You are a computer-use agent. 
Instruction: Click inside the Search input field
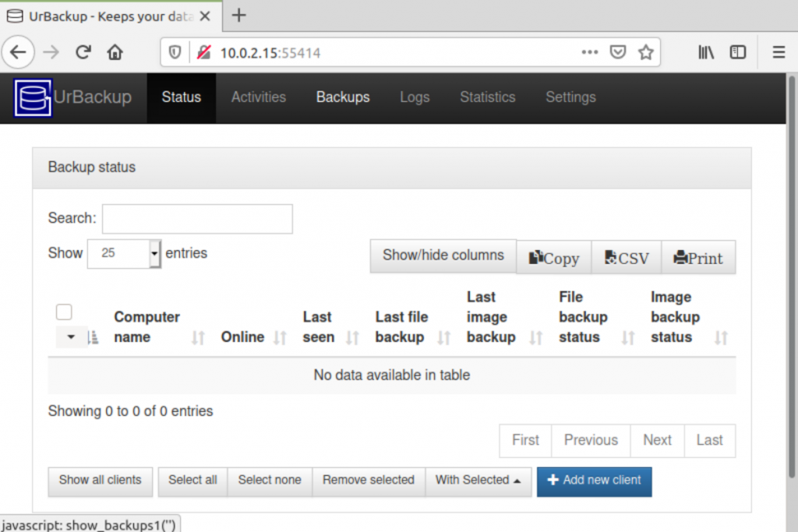point(196,218)
